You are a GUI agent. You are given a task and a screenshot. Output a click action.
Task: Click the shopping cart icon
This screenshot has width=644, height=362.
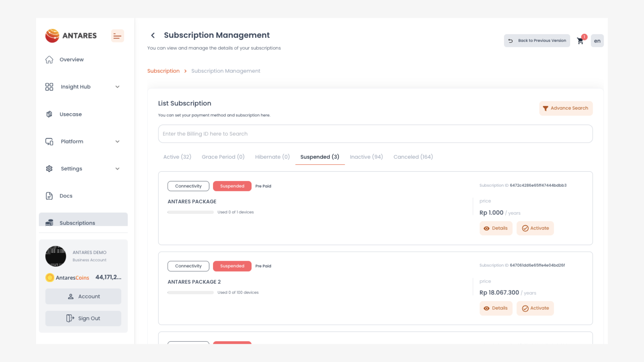point(580,41)
